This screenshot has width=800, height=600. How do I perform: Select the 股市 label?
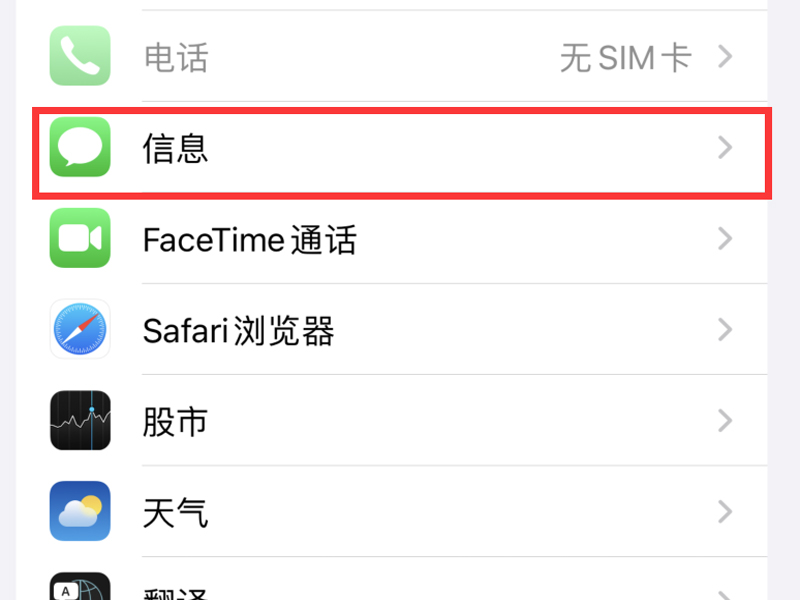click(x=176, y=422)
